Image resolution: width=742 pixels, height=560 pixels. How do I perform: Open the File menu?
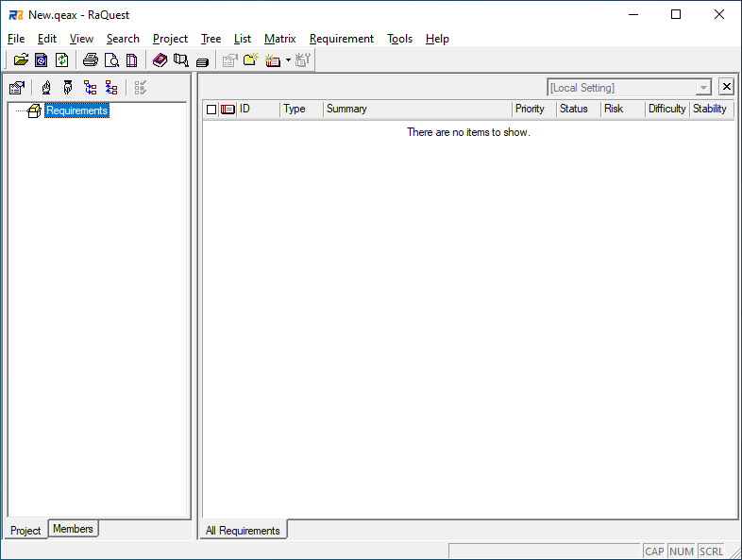pos(16,39)
